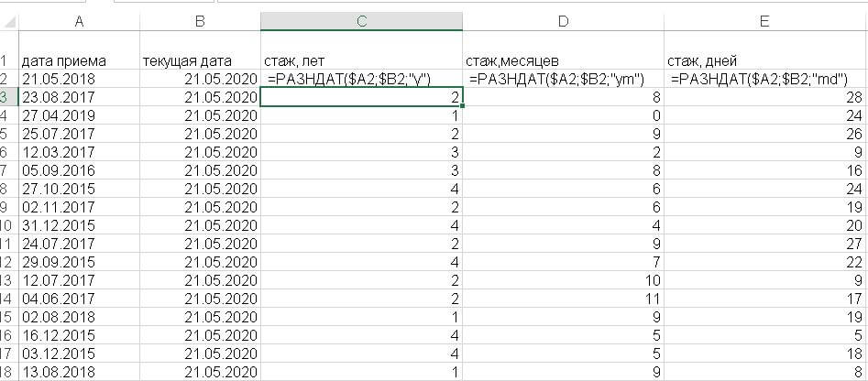Click date cell 27.10.2015
868x381 pixels.
click(79, 189)
